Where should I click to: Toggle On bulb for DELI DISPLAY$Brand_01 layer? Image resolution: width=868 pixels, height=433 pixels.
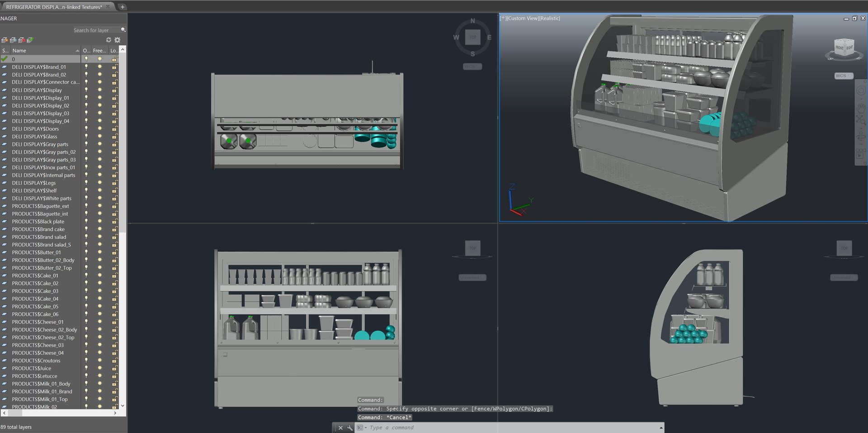coord(86,67)
